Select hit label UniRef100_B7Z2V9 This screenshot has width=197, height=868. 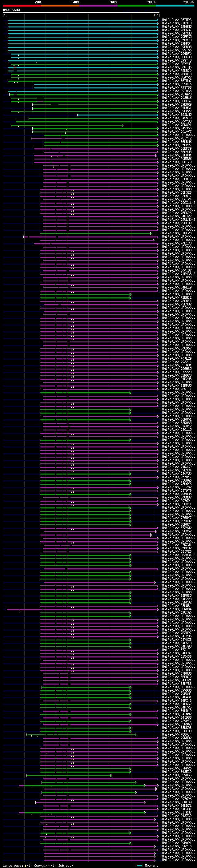pyautogui.click(x=177, y=372)
